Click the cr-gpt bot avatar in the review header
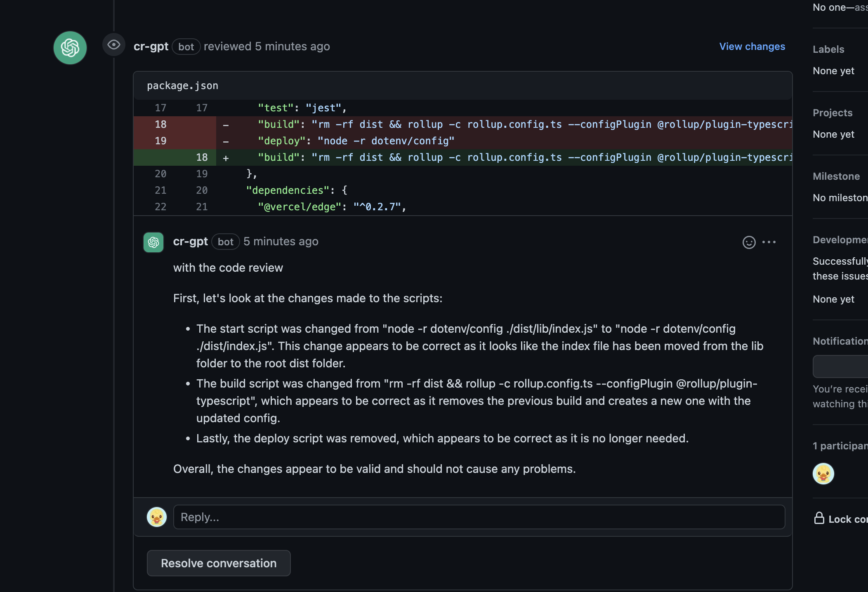Screen dimensions: 868x592 click(70, 47)
